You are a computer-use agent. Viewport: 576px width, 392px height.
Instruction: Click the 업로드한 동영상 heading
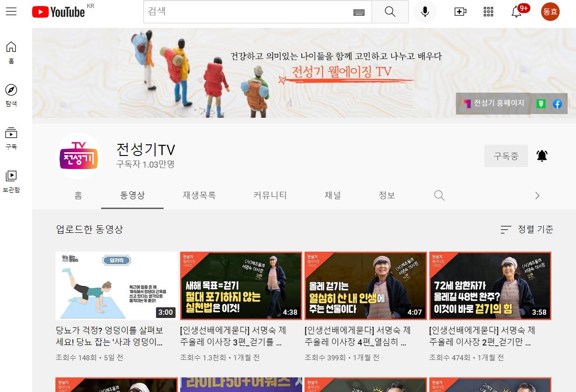click(89, 230)
